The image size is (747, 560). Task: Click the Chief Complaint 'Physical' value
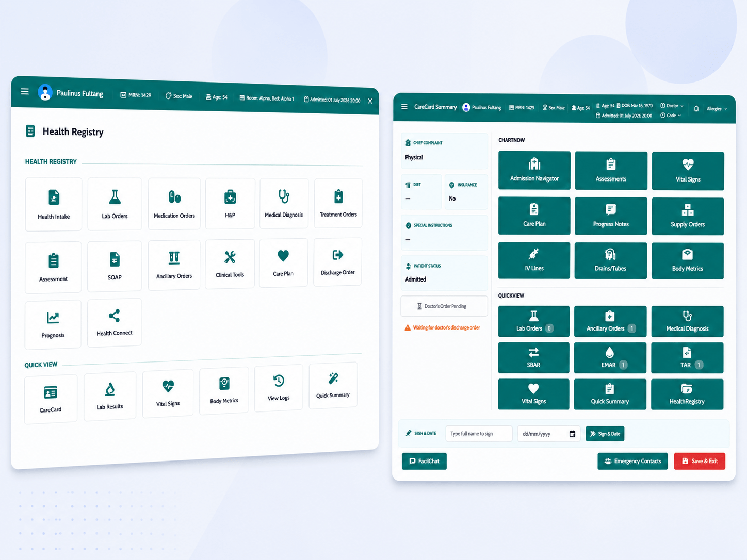tap(414, 157)
